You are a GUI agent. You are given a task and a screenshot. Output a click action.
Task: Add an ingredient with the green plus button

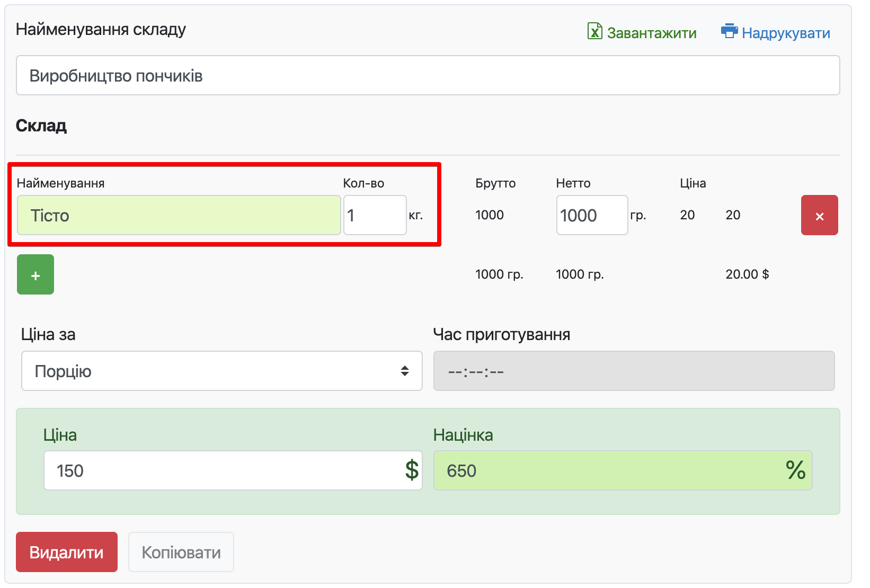(35, 274)
